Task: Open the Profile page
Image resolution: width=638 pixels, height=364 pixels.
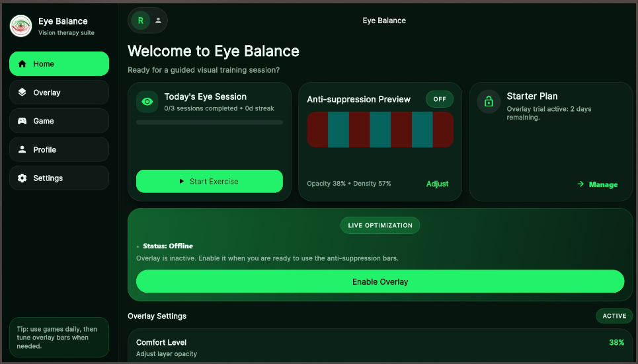Action: click(59, 149)
